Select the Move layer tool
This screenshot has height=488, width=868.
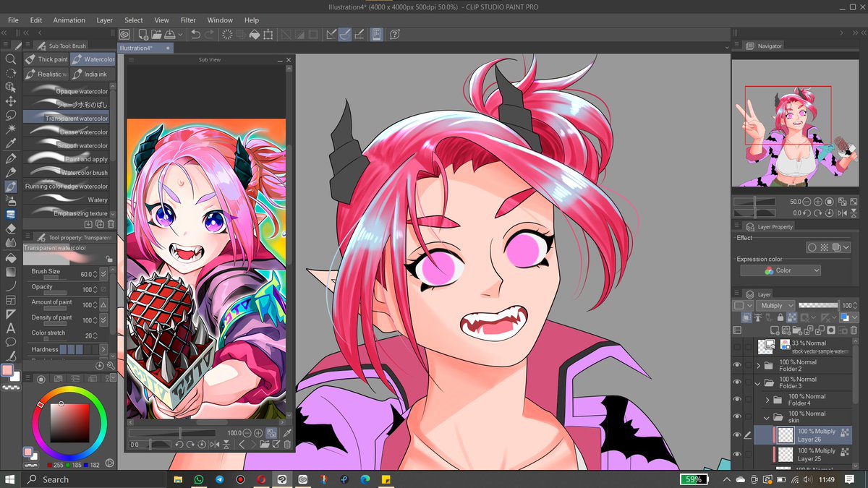coord(11,100)
